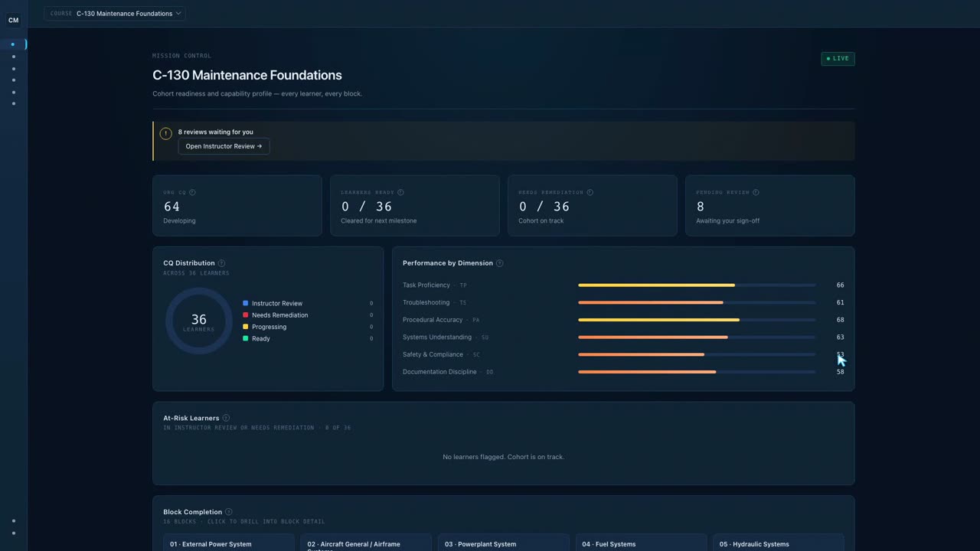Drill into block 05 Hydraulic Systems
980x551 pixels.
pyautogui.click(x=778, y=543)
